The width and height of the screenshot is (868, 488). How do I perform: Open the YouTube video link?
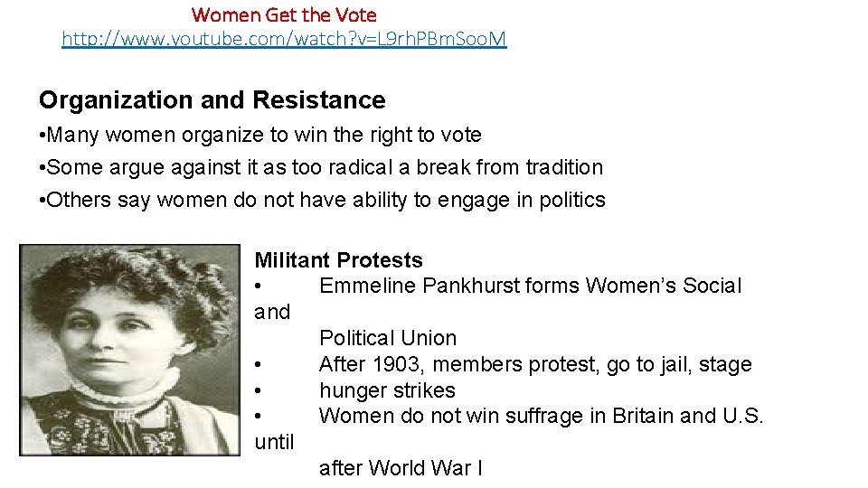click(284, 39)
